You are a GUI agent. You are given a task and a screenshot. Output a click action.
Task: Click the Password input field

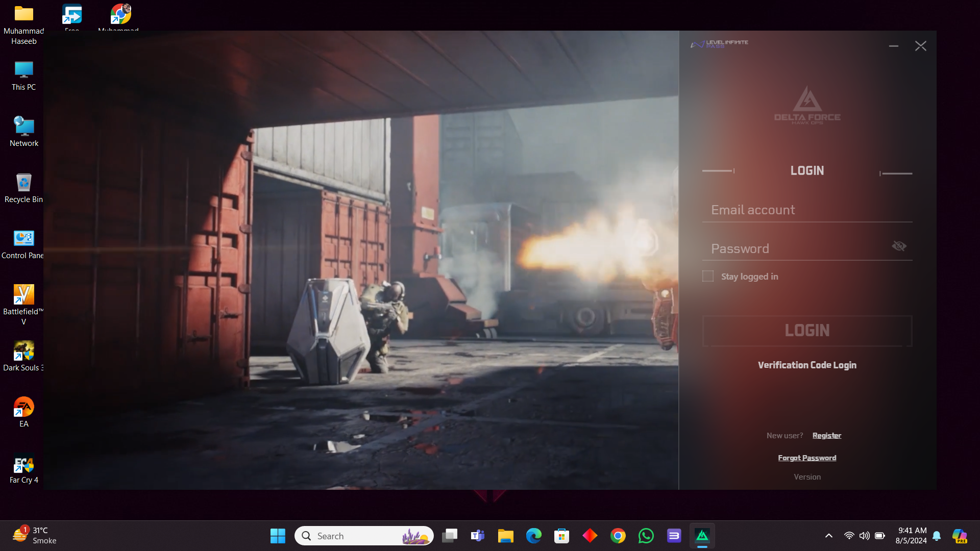[796, 248]
